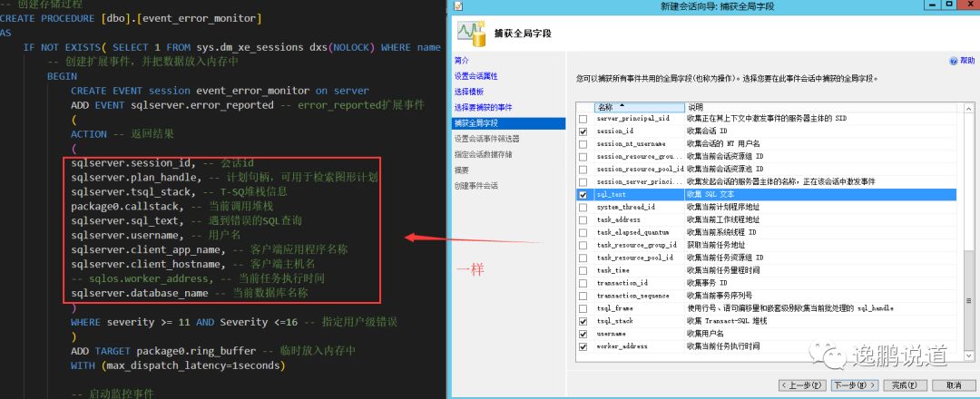Click the 完成 (finish) button
This screenshot has height=399, width=980.
coord(905,385)
